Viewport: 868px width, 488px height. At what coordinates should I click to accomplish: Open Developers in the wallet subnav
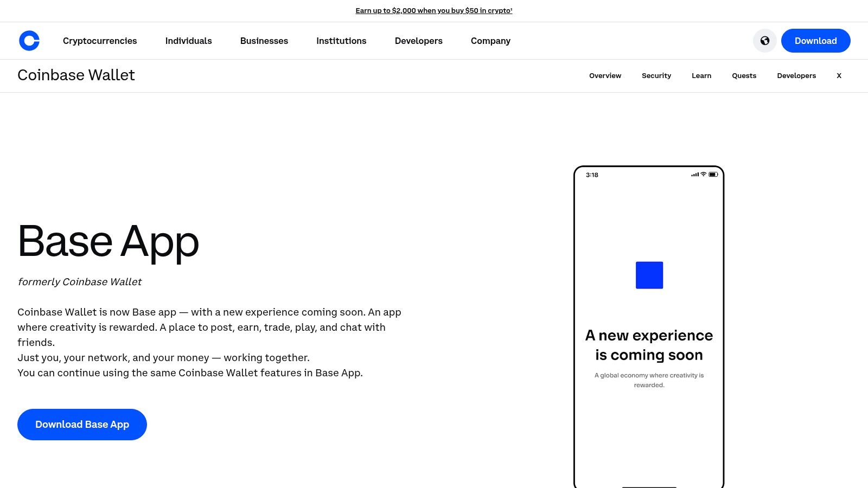[796, 76]
